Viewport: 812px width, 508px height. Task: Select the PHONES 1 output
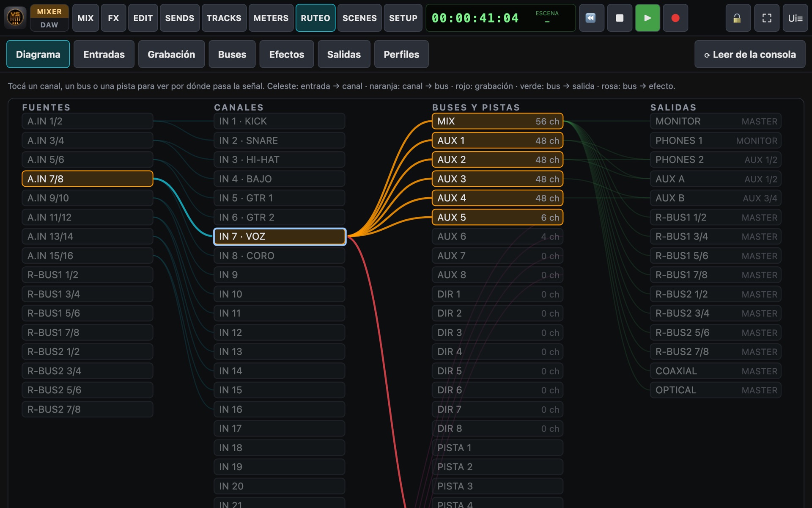716,140
